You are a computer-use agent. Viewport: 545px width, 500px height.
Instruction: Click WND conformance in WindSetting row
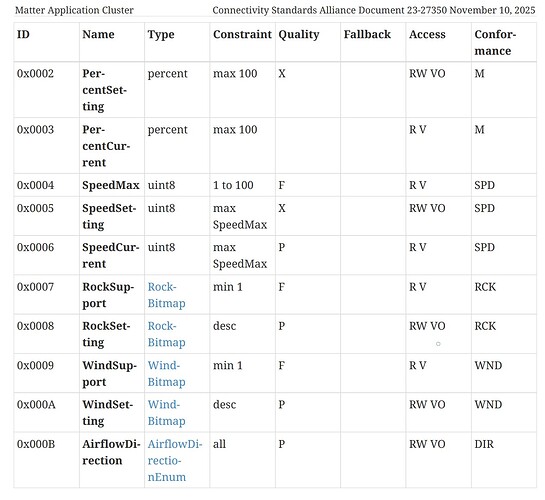coord(488,405)
